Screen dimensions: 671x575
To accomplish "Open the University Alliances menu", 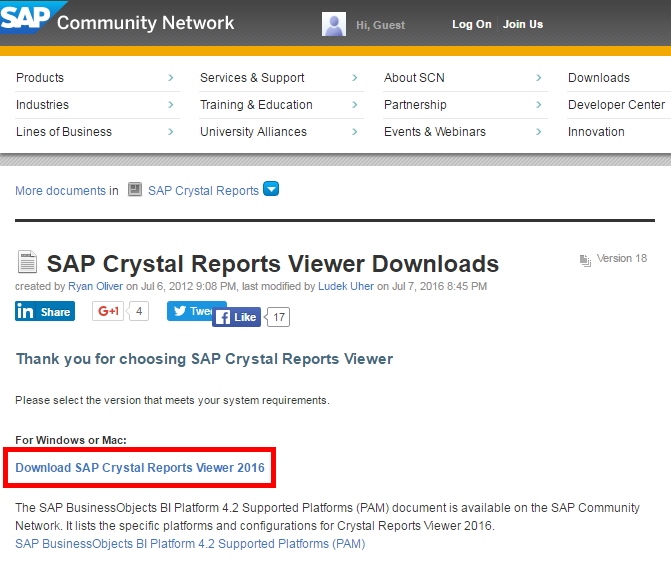I will pyautogui.click(x=253, y=132).
